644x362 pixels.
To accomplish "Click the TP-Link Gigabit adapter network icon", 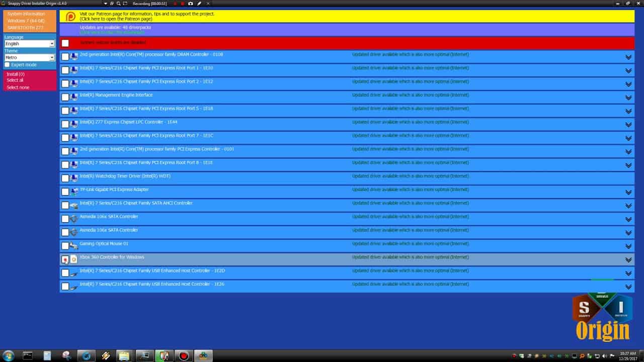I will click(74, 192).
